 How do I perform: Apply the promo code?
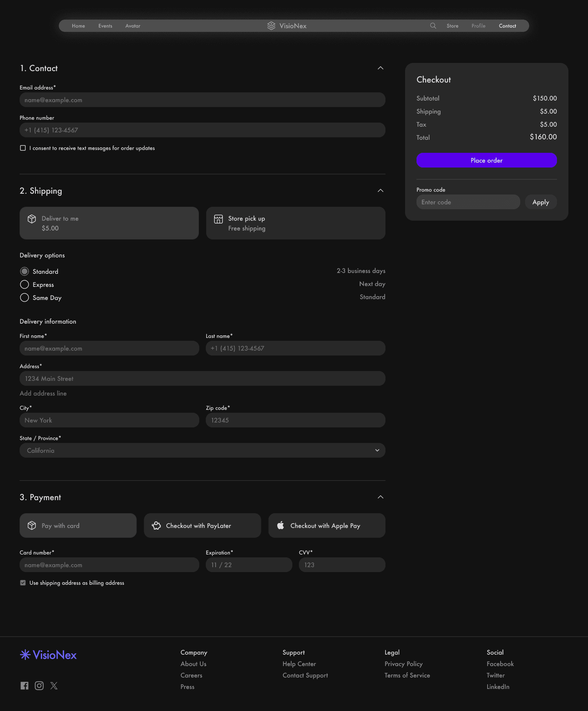[541, 202]
